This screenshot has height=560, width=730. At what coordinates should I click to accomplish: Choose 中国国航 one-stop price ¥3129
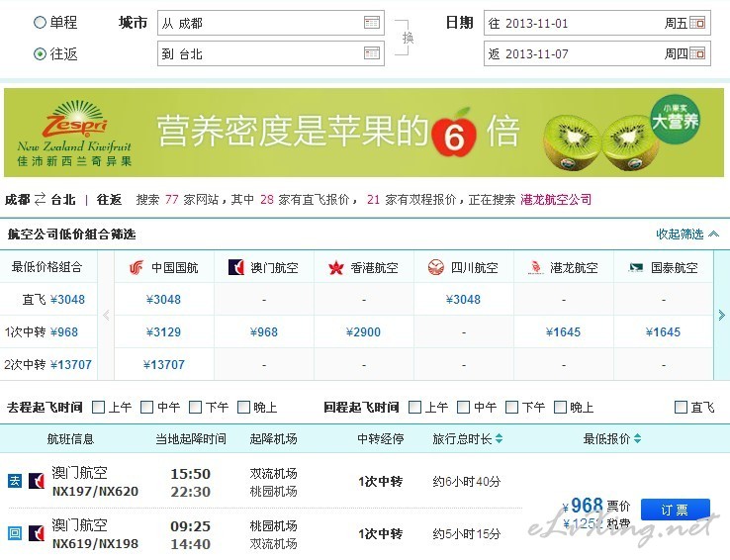[163, 331]
